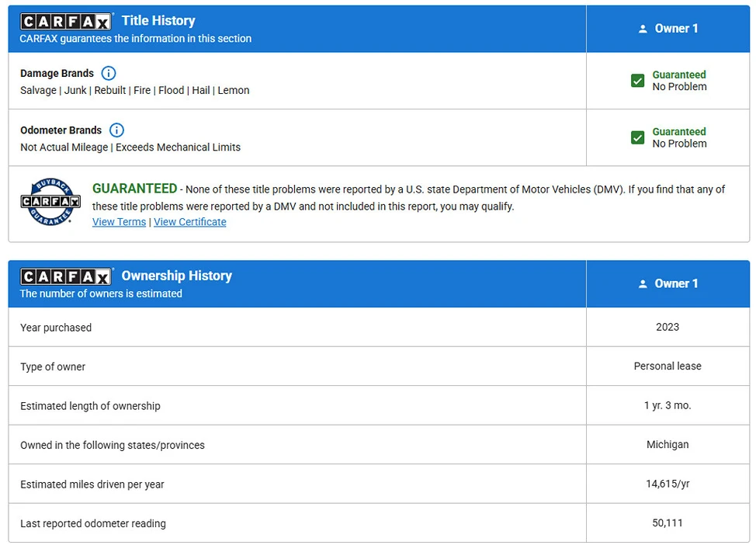Select the Title History heading
The width and height of the screenshot is (756, 559).
coord(158,21)
